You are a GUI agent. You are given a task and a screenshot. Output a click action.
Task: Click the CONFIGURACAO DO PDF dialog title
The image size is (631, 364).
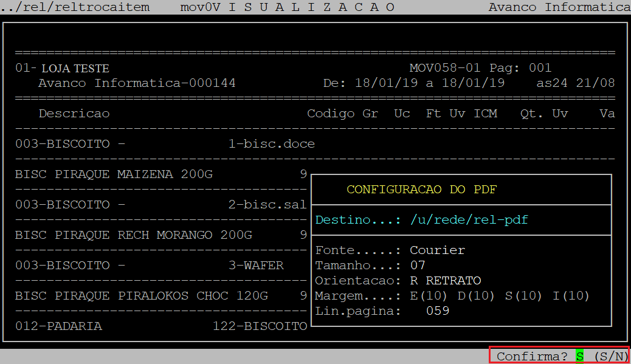tap(421, 190)
